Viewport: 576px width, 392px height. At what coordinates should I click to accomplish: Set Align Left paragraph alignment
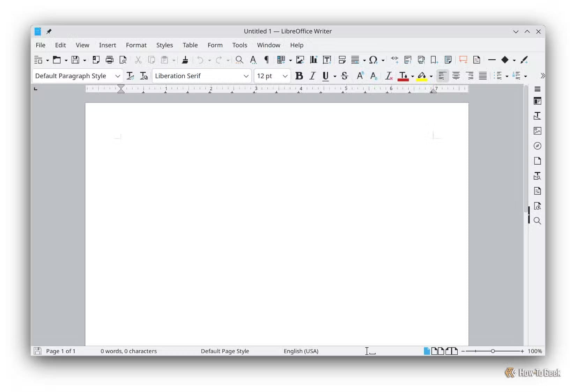coord(442,76)
